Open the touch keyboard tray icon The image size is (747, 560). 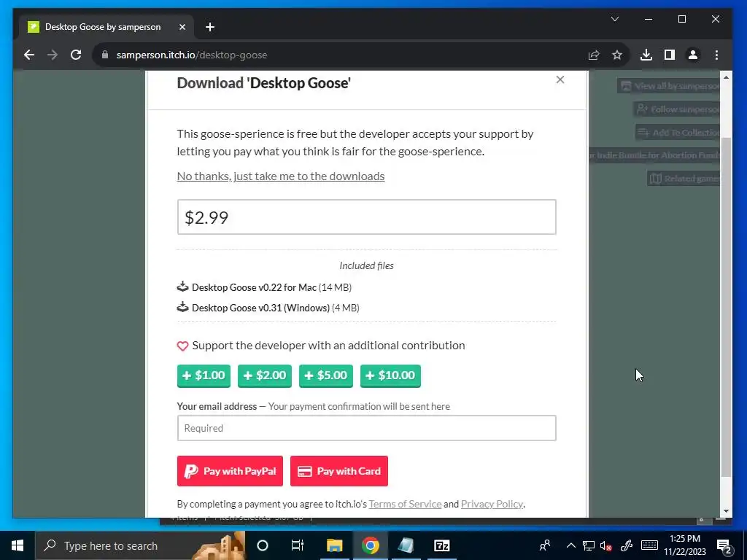click(649, 545)
